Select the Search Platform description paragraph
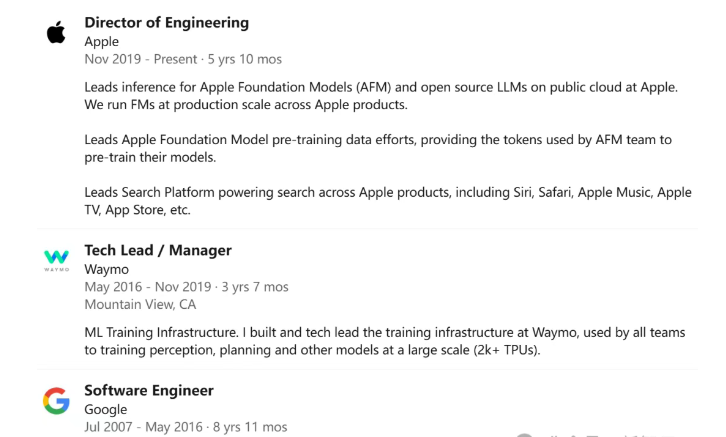Screen dimensions: 726x437 coord(388,201)
